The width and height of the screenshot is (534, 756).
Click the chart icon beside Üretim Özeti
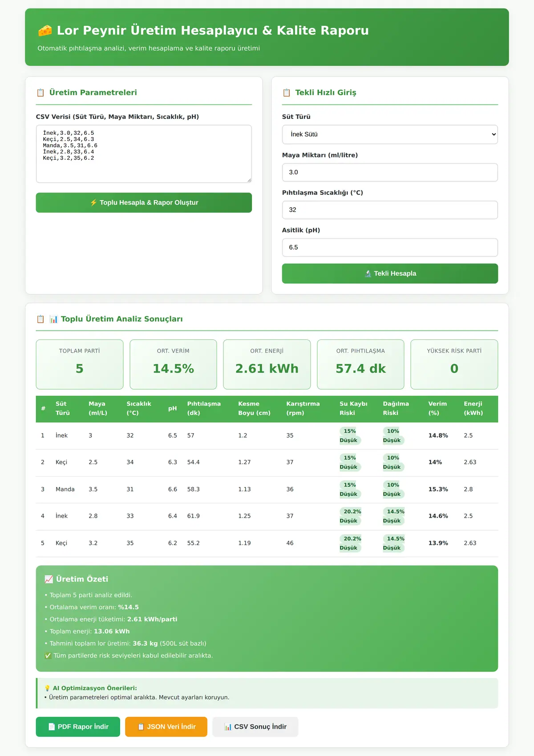pos(49,579)
